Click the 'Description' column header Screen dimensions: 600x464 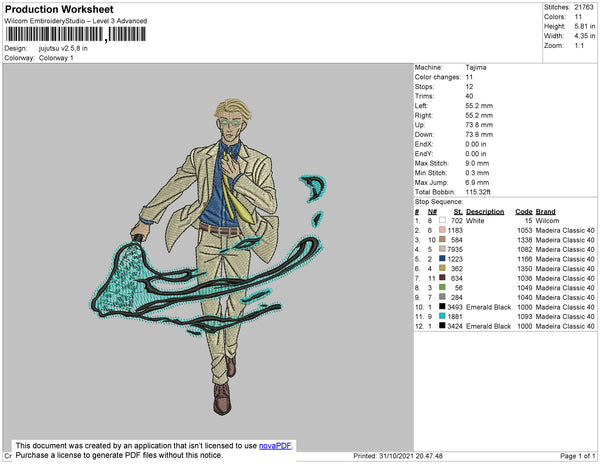pos(485,212)
